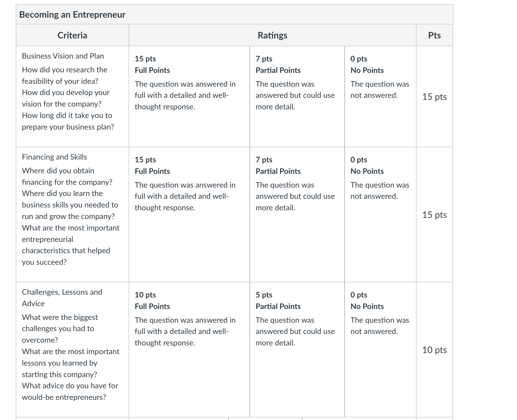
Task: Click the 15 pts total for Business Vision
Action: click(434, 97)
